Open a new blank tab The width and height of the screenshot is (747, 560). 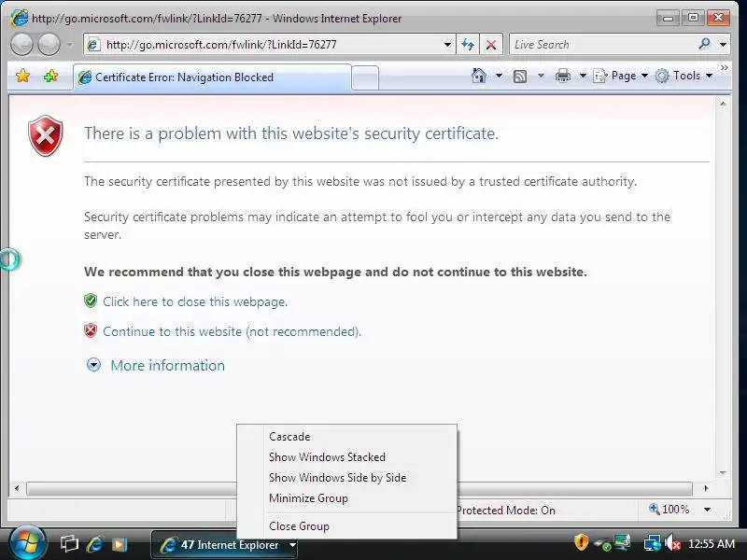365,77
